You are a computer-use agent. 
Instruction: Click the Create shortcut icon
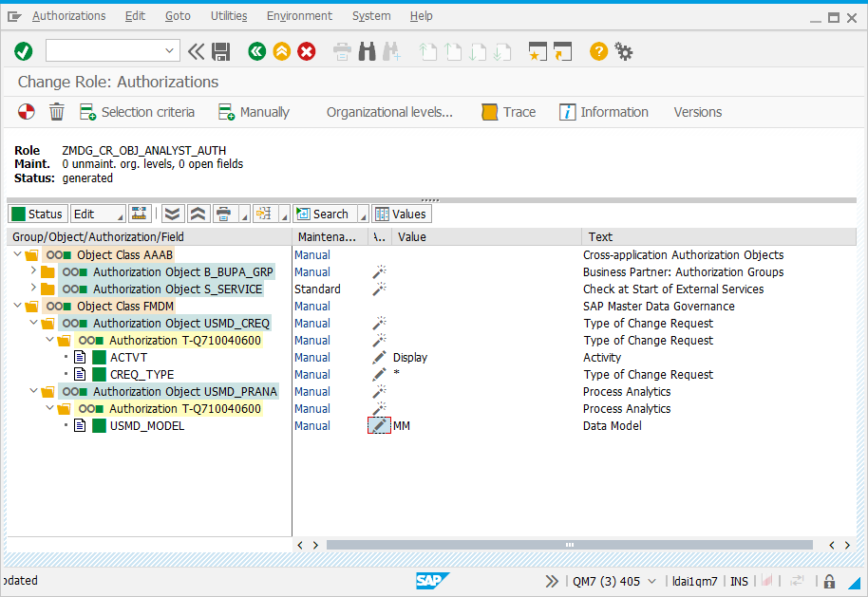[x=562, y=51]
